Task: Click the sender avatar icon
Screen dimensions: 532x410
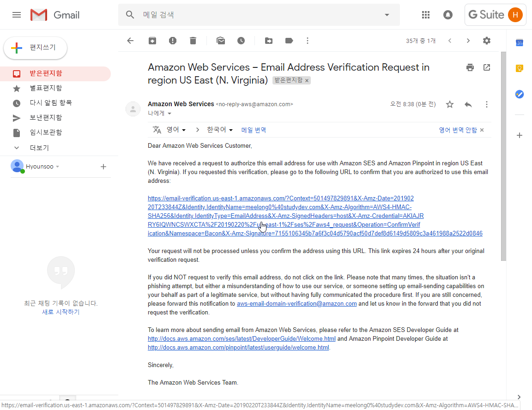Action: pyautogui.click(x=133, y=109)
